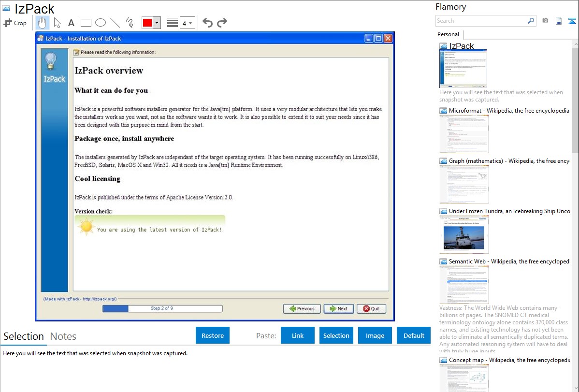Viewport: 579px width, 392px height.
Task: Open the IzPack snapshot thumbnail
Action: pyautogui.click(x=463, y=69)
